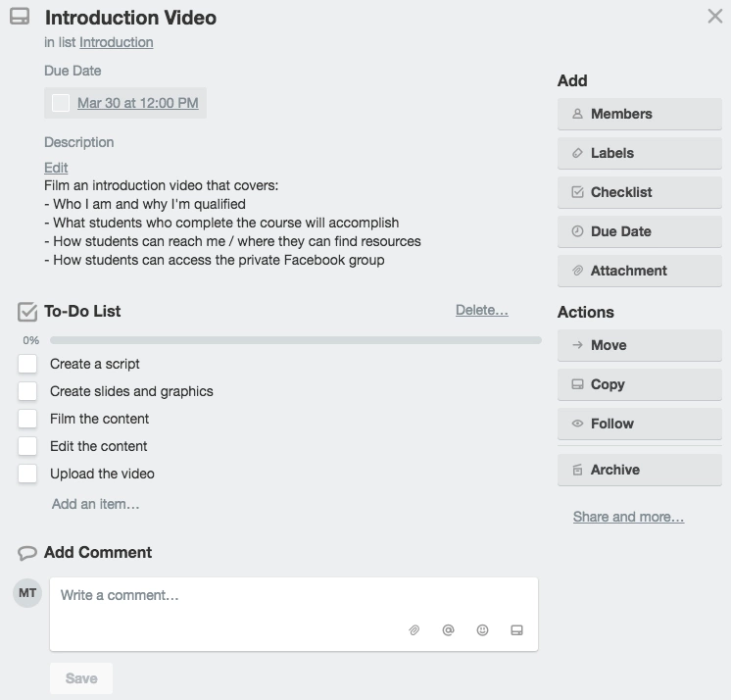731x700 pixels.
Task: Click the card icon beside Introduction Video title
Action: [x=20, y=18]
